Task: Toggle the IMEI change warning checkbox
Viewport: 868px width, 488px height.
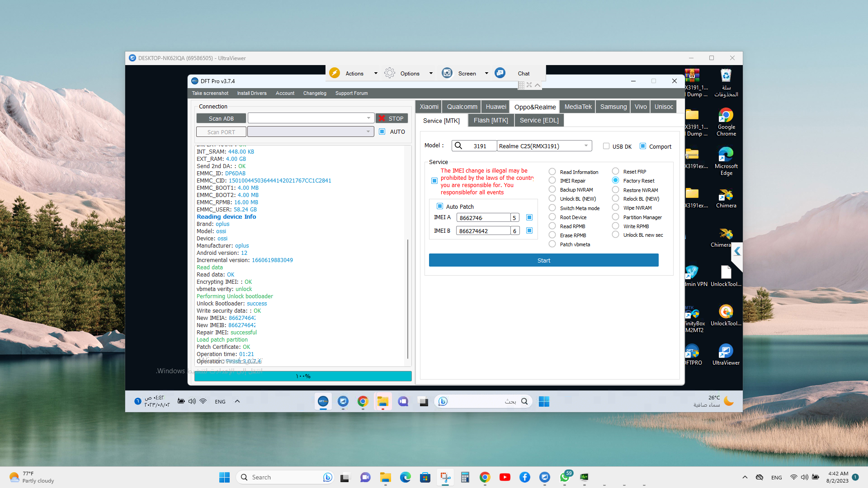Action: 434,181
